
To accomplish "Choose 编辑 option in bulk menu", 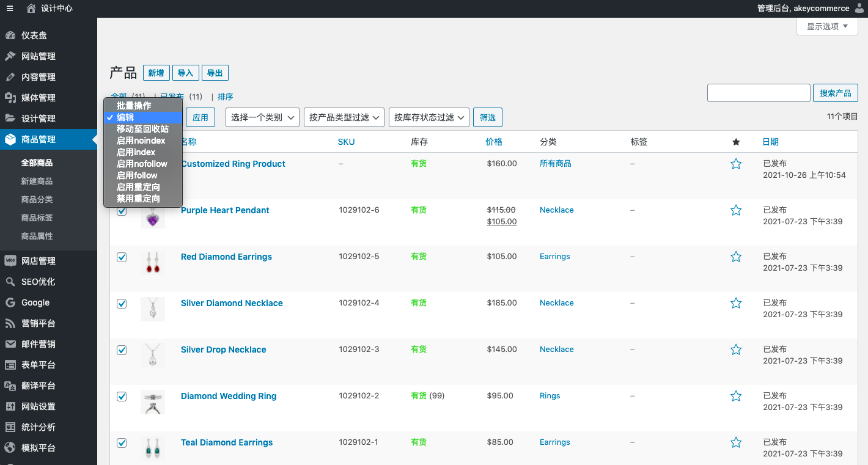I will click(143, 117).
